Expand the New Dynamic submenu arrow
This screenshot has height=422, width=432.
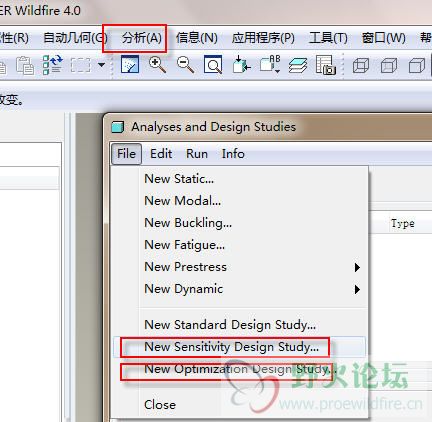tap(357, 289)
